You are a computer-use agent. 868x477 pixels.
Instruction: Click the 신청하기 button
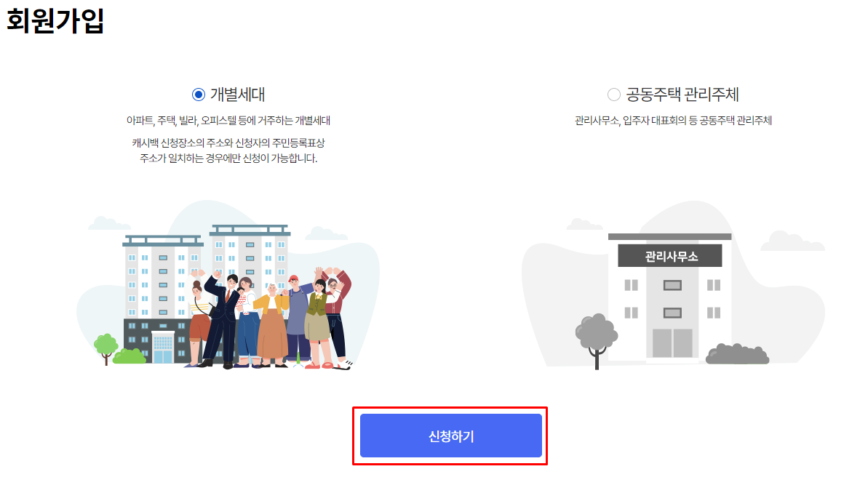coord(450,436)
